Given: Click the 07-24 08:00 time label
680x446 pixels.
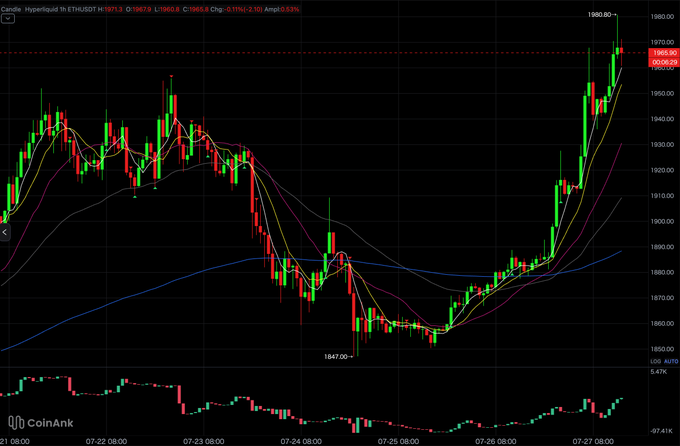Looking at the screenshot, I should click(x=301, y=441).
